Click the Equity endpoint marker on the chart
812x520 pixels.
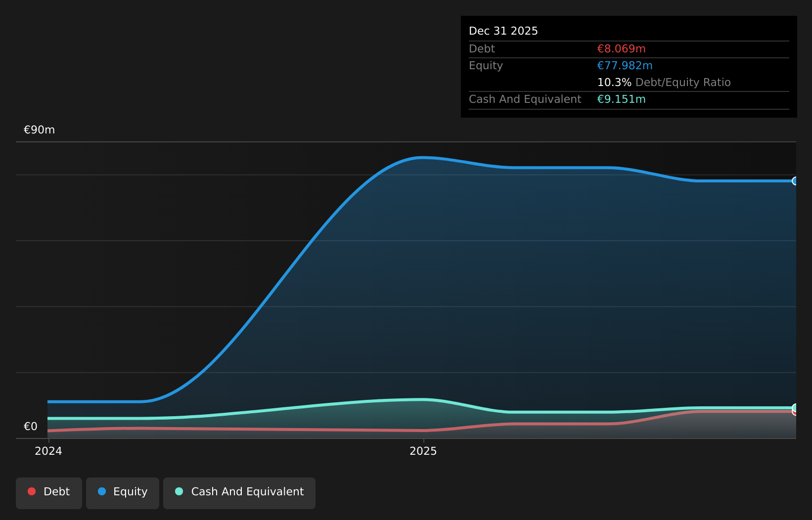pos(795,181)
